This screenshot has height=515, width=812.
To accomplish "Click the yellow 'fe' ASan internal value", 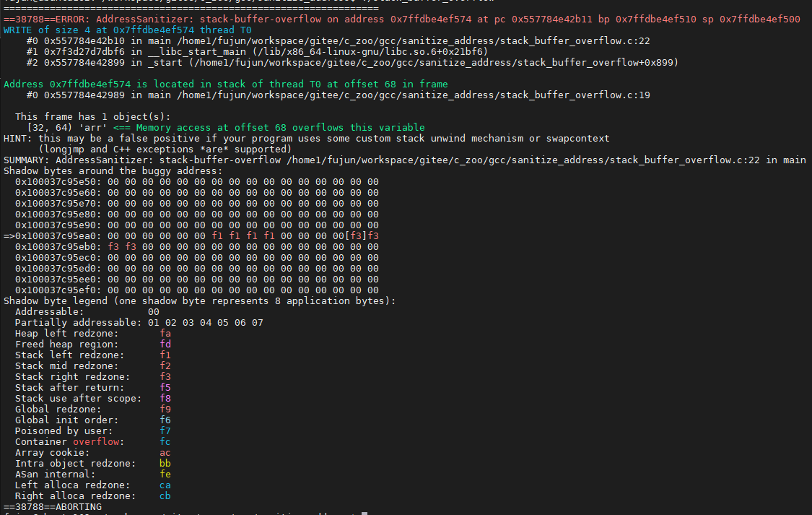I will point(165,475).
